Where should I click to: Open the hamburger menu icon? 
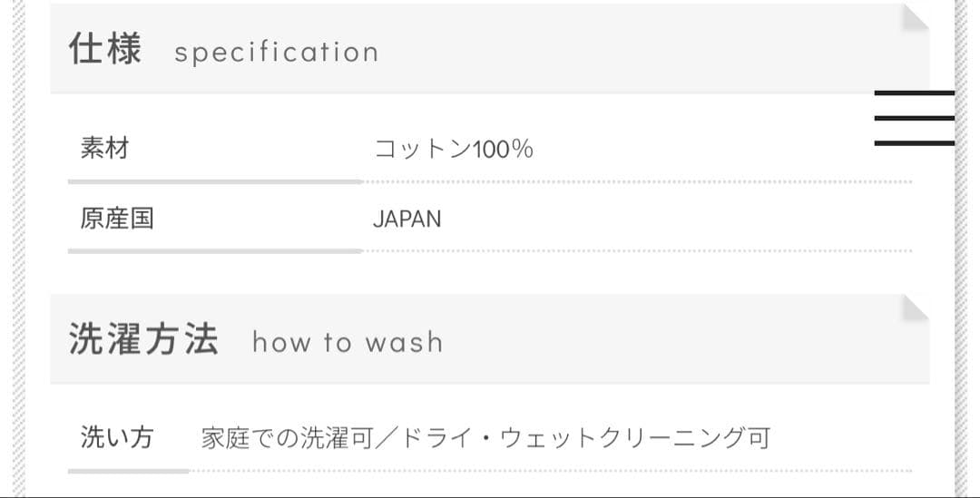coord(914,118)
